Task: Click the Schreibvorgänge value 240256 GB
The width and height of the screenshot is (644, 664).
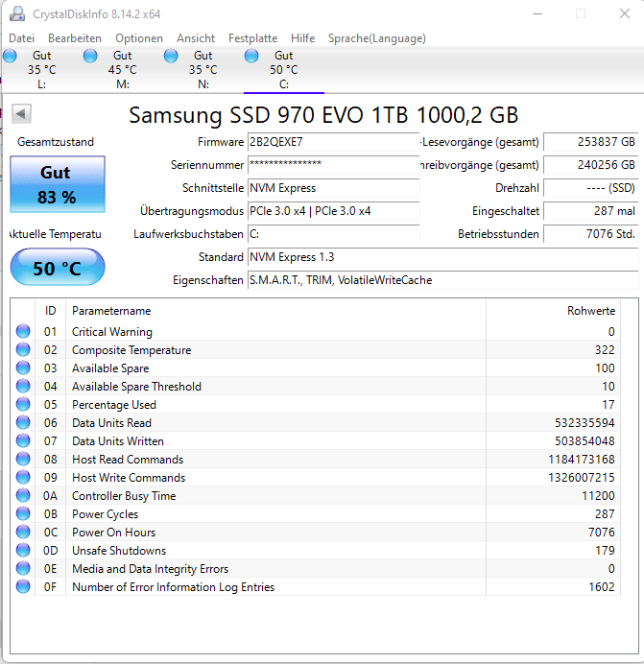Action: (590, 165)
